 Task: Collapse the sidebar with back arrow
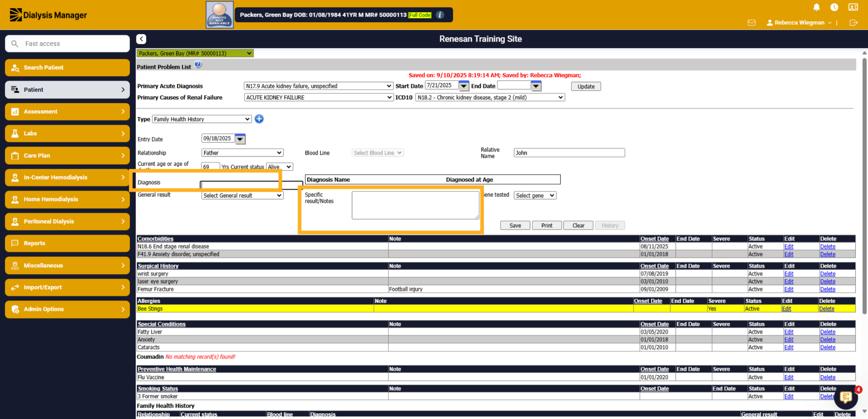tap(141, 39)
